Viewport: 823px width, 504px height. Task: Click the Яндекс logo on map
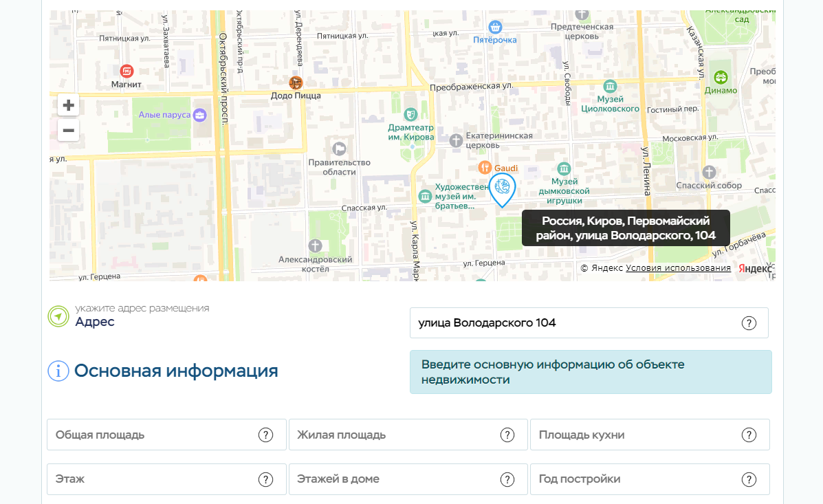click(x=754, y=269)
